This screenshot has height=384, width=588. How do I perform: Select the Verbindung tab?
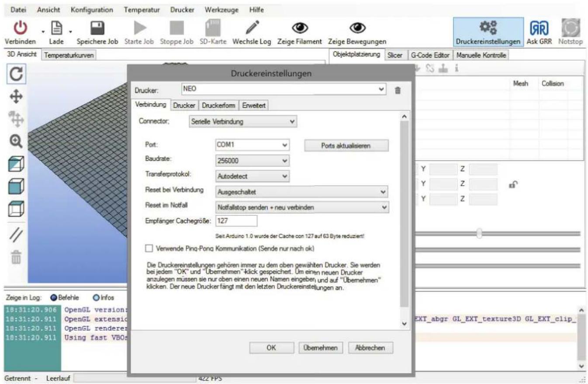[x=150, y=104]
